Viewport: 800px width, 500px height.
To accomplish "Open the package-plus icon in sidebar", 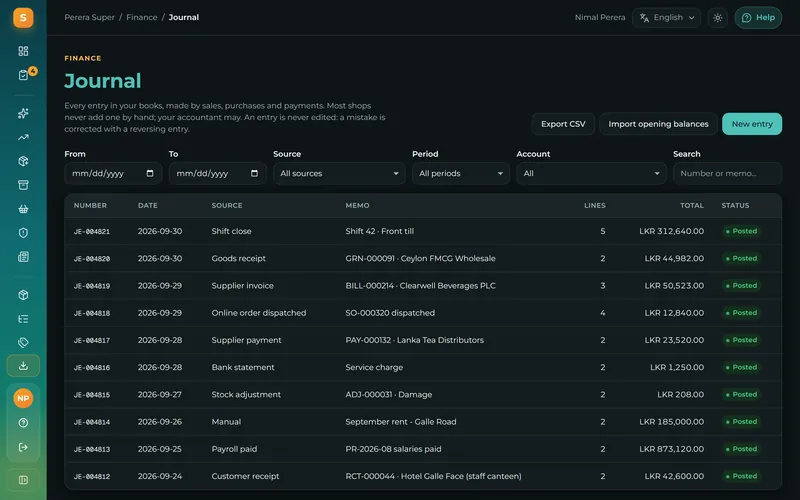I will (x=23, y=161).
